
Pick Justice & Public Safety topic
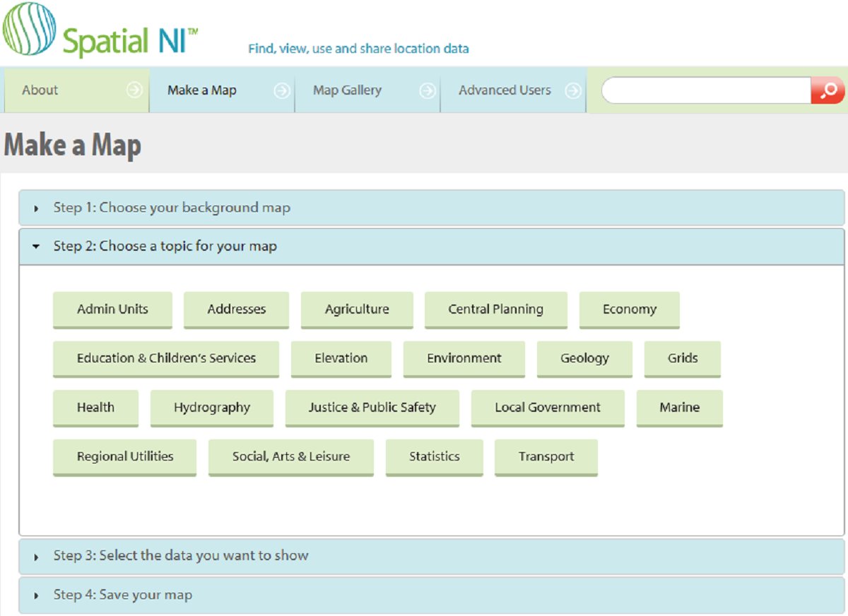[x=372, y=408]
